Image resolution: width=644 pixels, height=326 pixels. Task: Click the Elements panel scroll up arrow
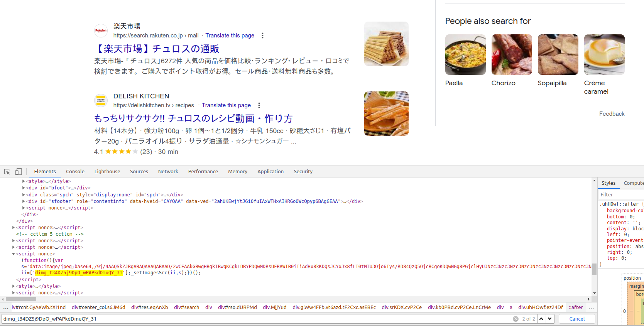tap(594, 181)
